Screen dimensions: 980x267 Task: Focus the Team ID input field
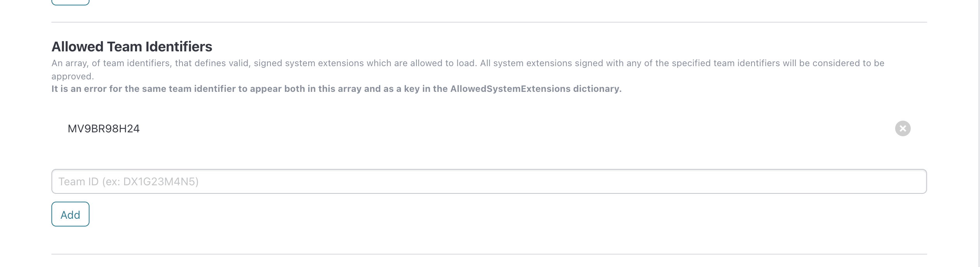[489, 181]
